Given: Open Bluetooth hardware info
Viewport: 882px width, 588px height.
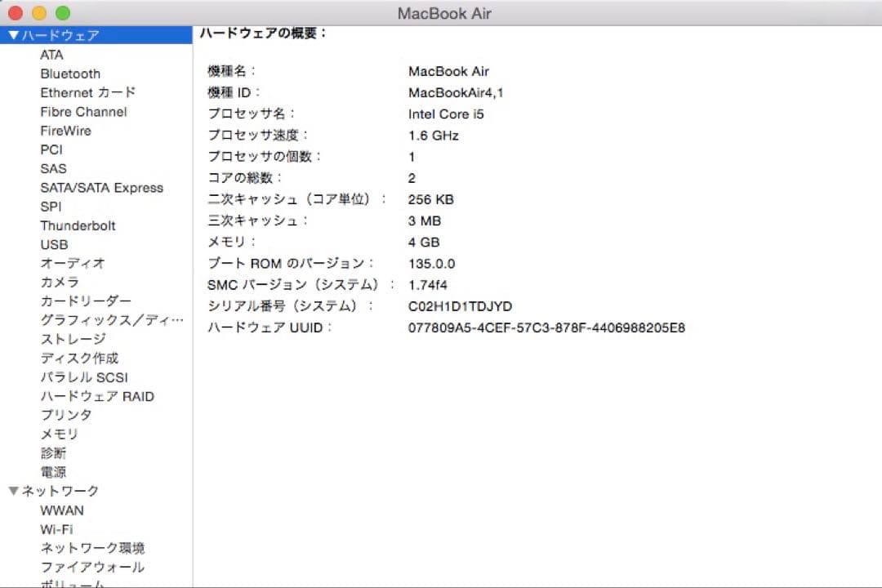Looking at the screenshot, I should point(70,73).
